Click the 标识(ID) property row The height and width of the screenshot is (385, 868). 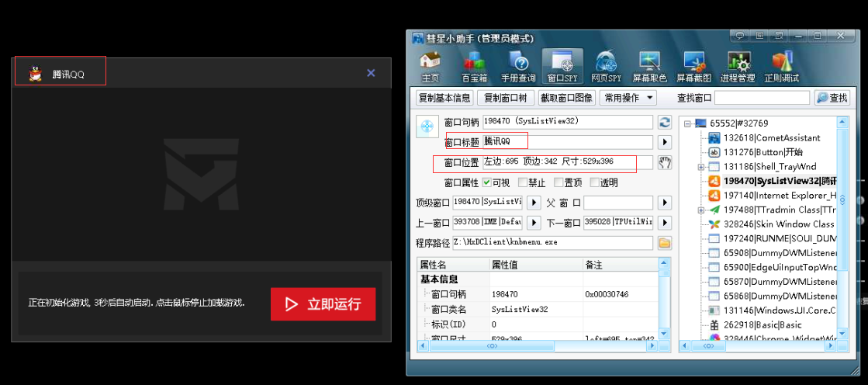[538, 324]
